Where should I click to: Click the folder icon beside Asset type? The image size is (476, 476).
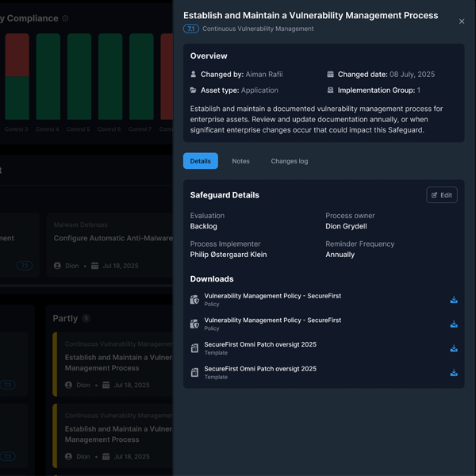pos(194,90)
